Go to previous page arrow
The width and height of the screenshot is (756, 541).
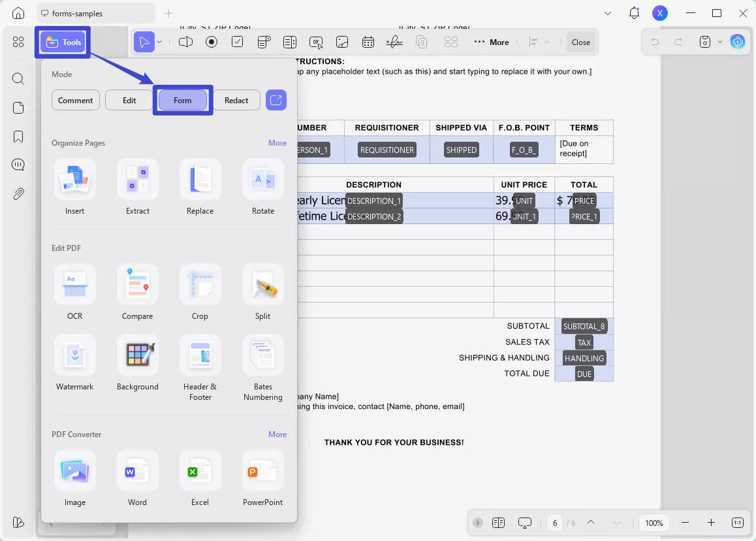[x=591, y=523]
